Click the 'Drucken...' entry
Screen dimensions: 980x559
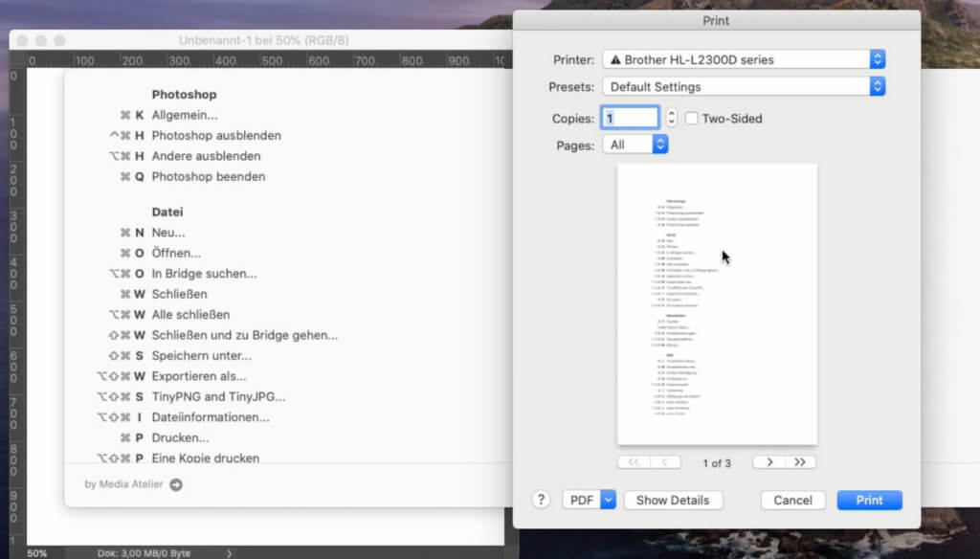tap(180, 437)
